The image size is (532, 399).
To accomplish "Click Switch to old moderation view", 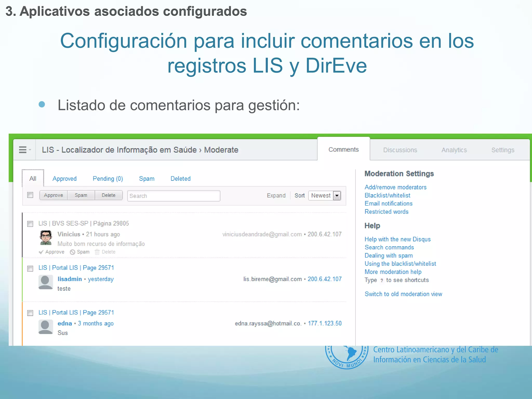I will click(x=403, y=294).
